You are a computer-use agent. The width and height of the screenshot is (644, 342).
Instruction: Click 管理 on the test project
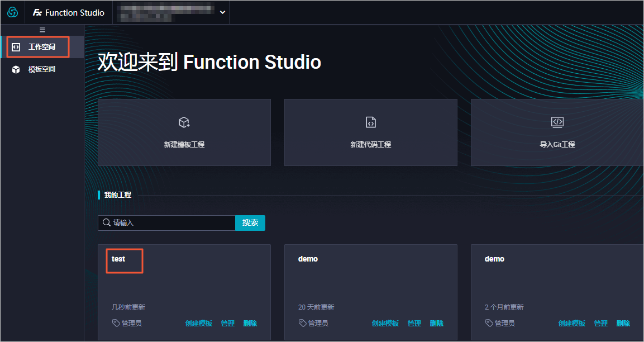coord(228,324)
